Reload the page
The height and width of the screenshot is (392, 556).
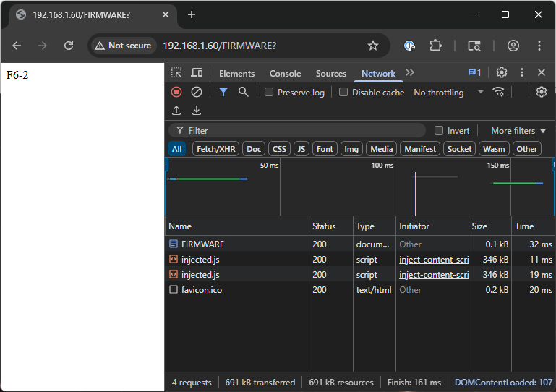tap(69, 46)
